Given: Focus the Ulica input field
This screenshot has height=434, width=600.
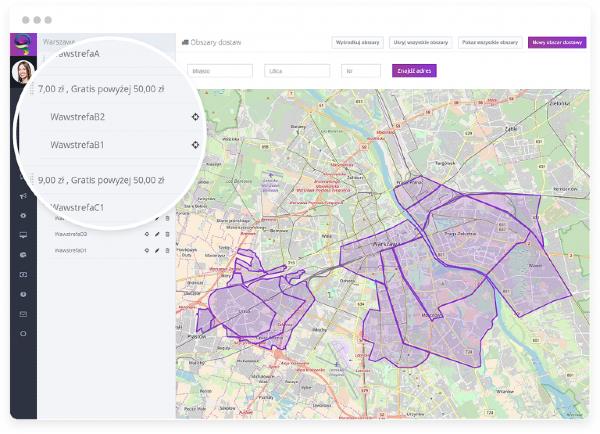Looking at the screenshot, I should [297, 71].
